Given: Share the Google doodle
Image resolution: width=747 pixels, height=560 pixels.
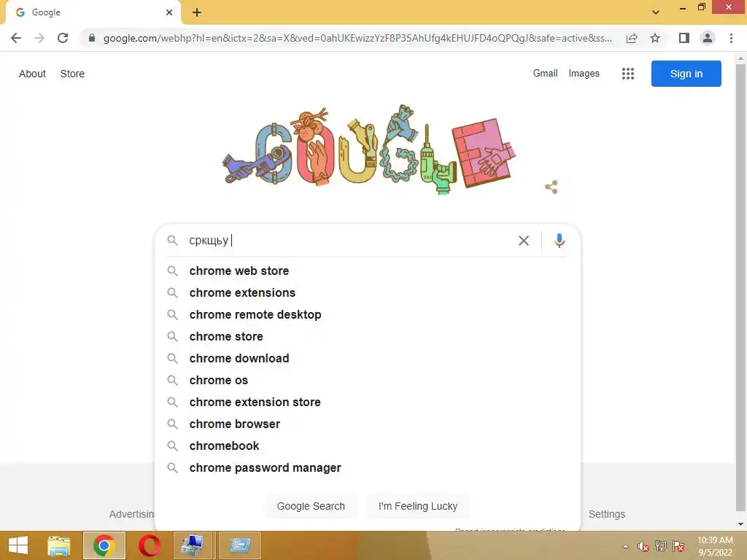Looking at the screenshot, I should coord(551,187).
